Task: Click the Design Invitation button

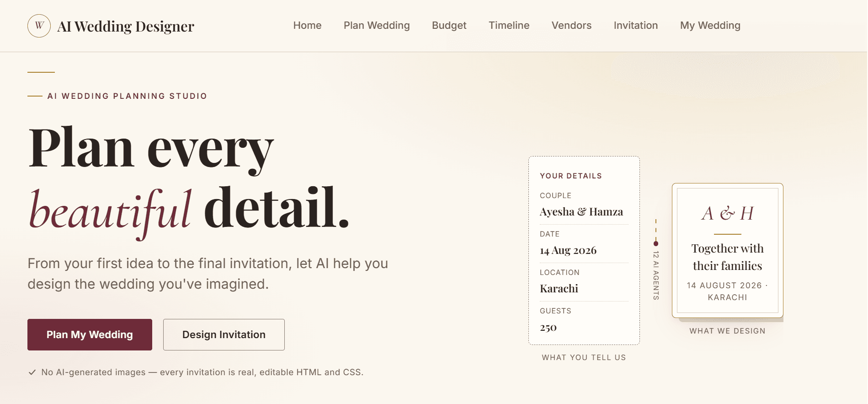Action: point(224,334)
